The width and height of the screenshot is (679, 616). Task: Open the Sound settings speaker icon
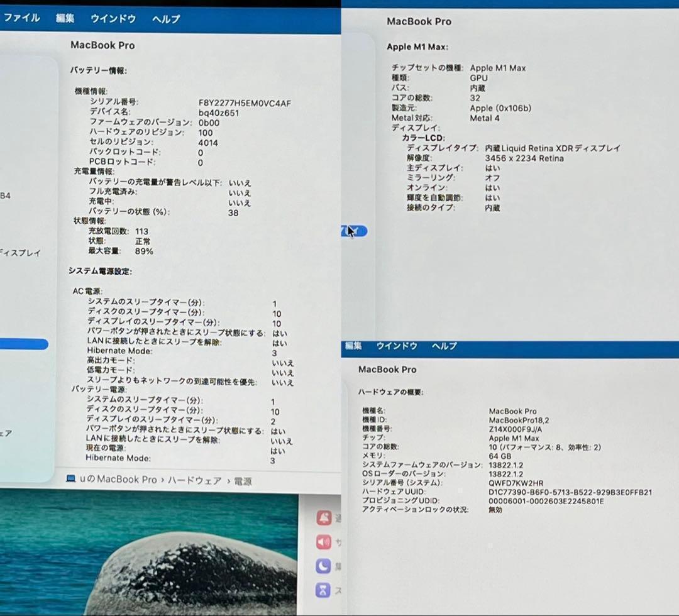pyautogui.click(x=324, y=542)
